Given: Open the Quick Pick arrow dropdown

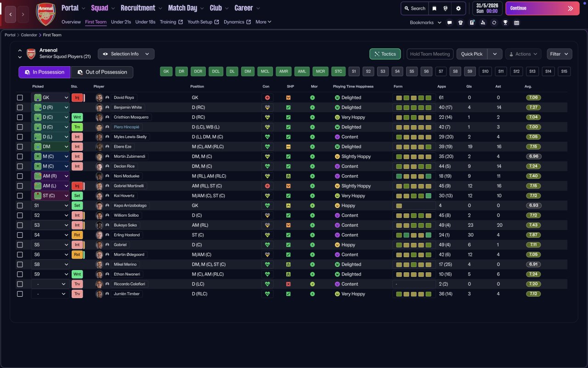Looking at the screenshot, I should pyautogui.click(x=495, y=54).
